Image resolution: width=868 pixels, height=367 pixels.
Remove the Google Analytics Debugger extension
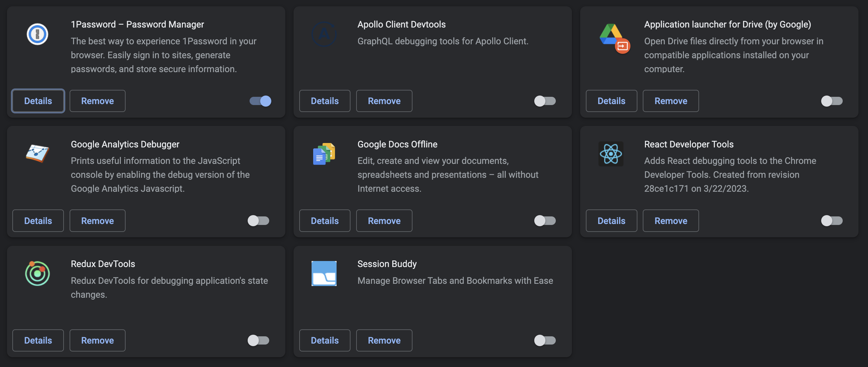click(x=97, y=221)
